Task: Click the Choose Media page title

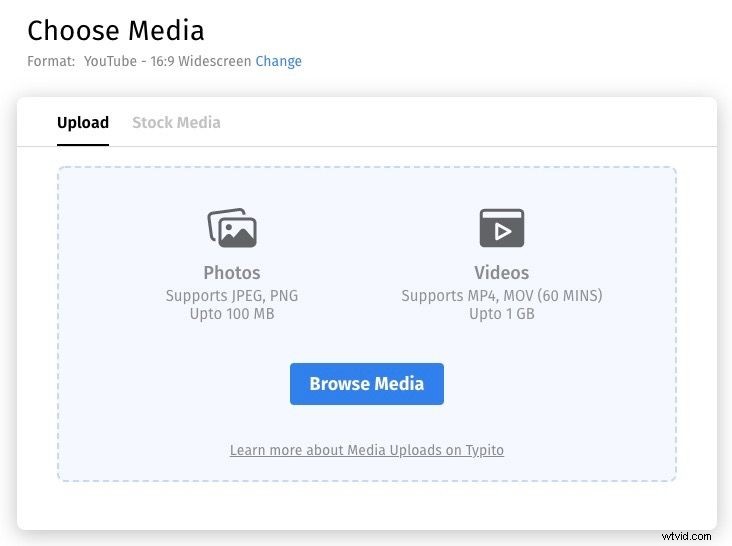Action: tap(116, 31)
